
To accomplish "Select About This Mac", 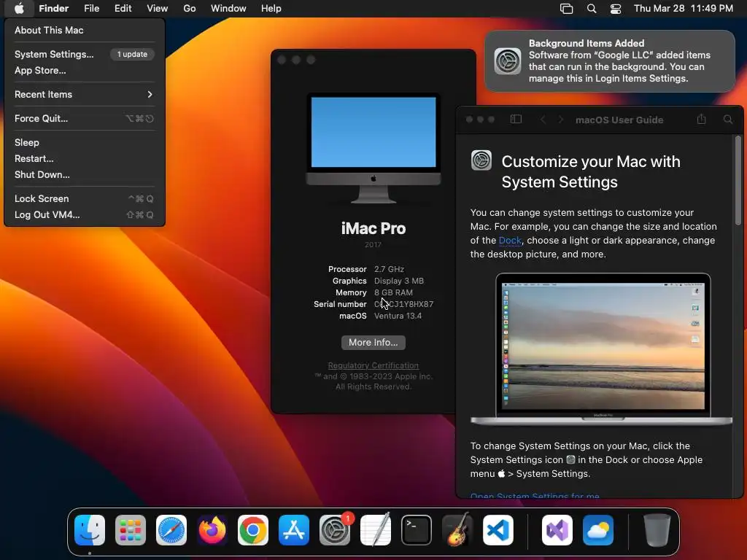I will click(x=85, y=30).
